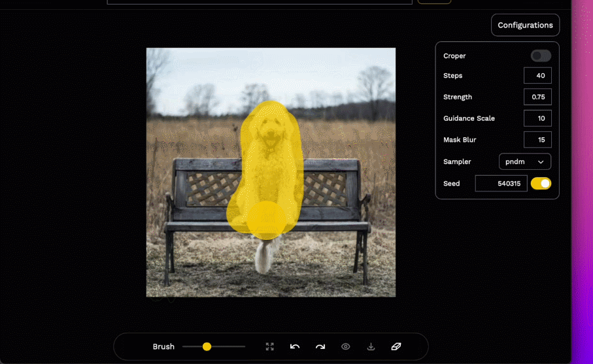Click the Croper label
This screenshot has width=593, height=364.
point(454,56)
